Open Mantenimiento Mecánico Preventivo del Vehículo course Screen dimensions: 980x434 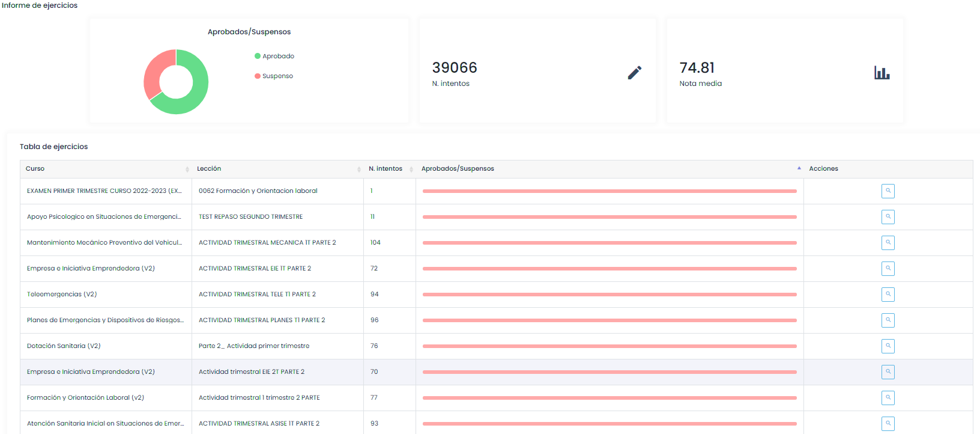[104, 243]
